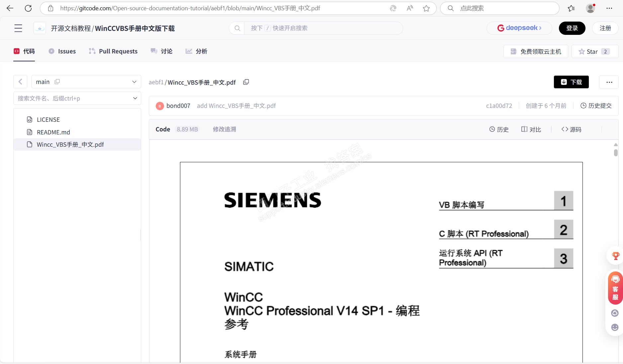Open the 分析 tab
This screenshot has width=623, height=364.
196,51
